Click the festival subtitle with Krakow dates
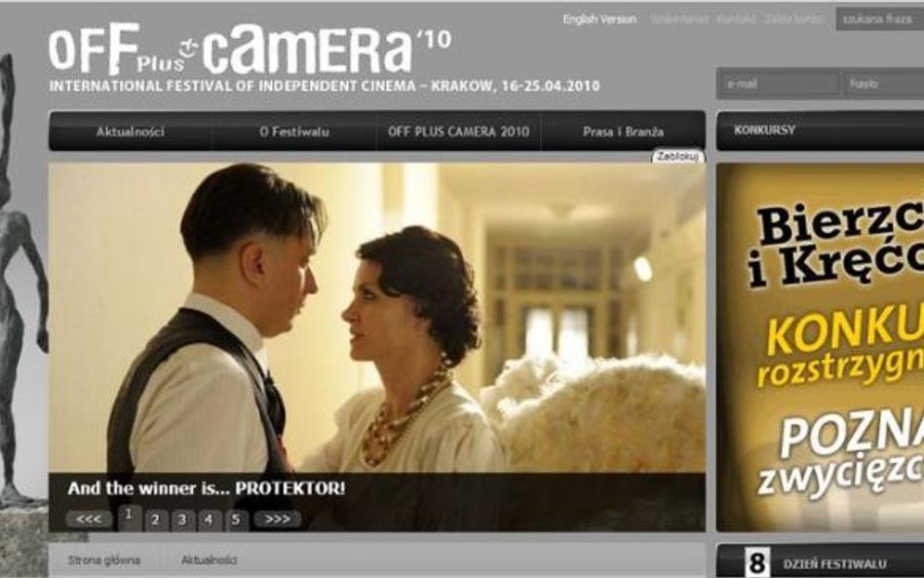The width and height of the screenshot is (924, 578). click(x=325, y=86)
